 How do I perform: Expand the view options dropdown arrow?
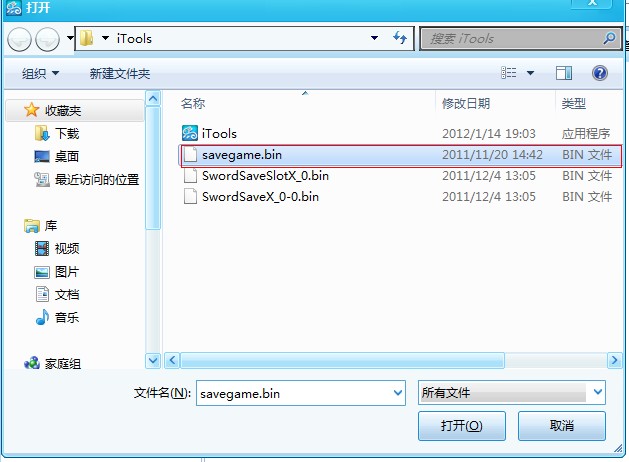click(530, 73)
